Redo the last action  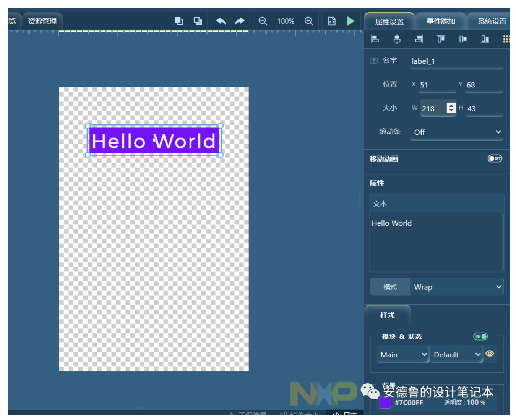(x=240, y=21)
